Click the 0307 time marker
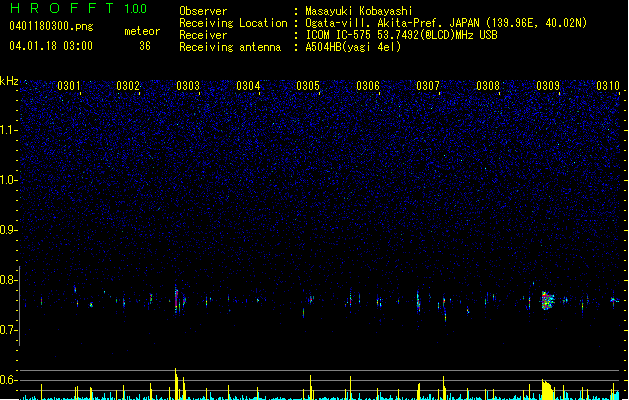The image size is (629, 400). [428, 86]
